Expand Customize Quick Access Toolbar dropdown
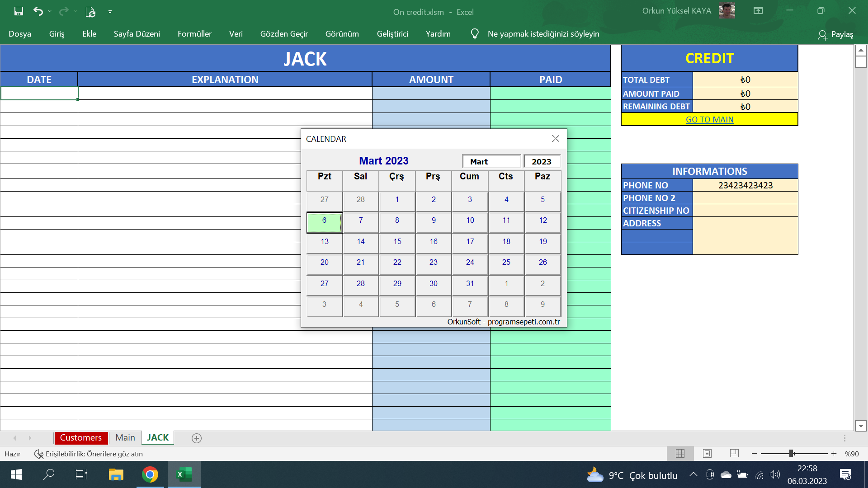Screen dimensions: 868x488 (x=110, y=12)
